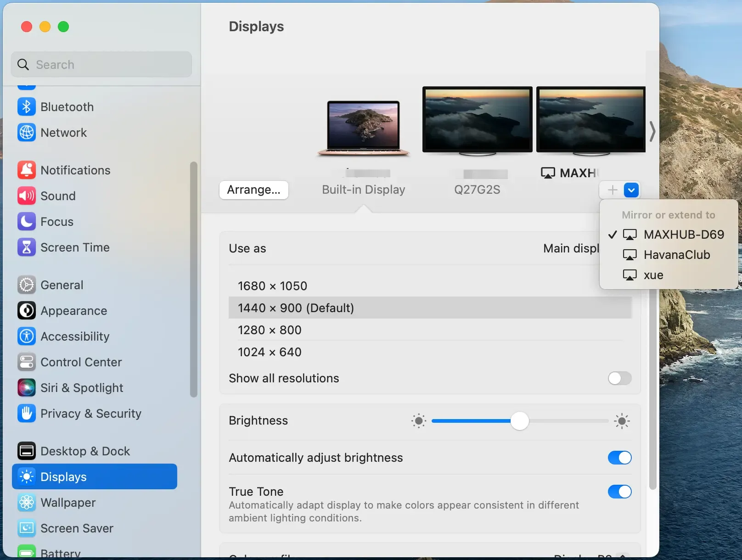Select MAXHUB-D69 in mirror menu

coord(669,235)
